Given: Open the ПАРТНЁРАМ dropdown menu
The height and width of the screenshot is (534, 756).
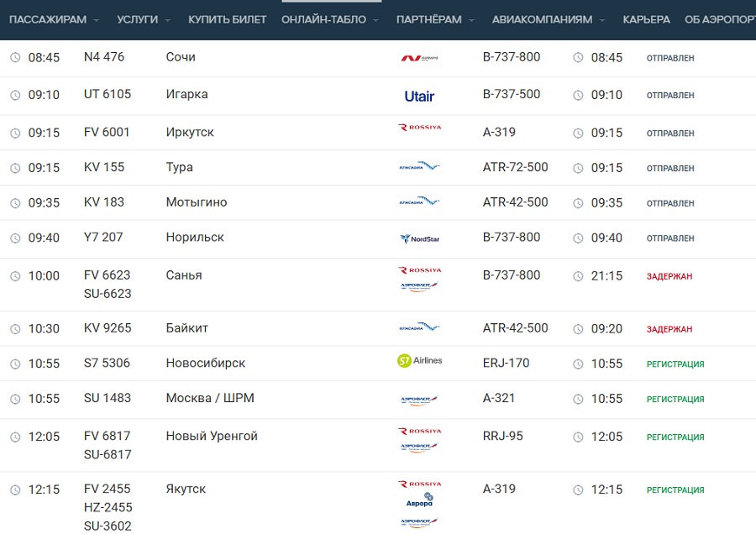Looking at the screenshot, I should pos(434,19).
